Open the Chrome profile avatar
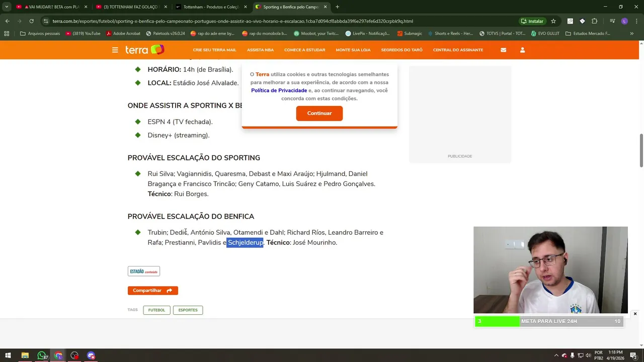This screenshot has height=362, width=644. click(624, 21)
